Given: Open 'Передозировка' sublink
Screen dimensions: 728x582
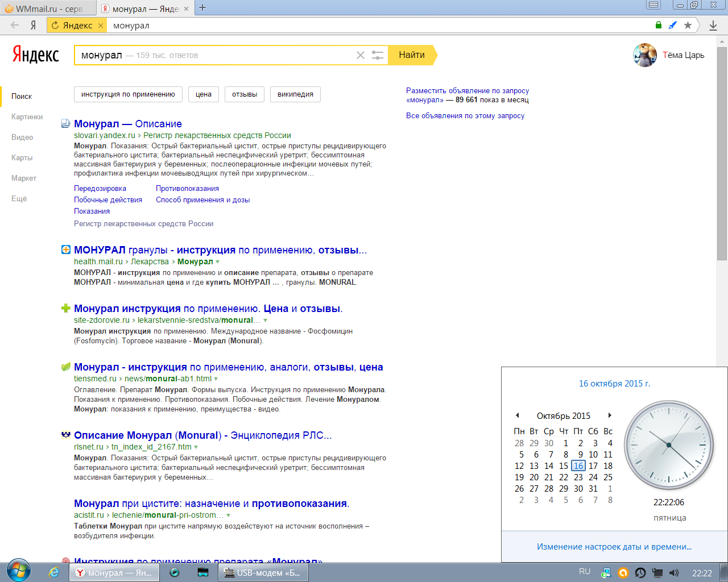Looking at the screenshot, I should pos(100,188).
